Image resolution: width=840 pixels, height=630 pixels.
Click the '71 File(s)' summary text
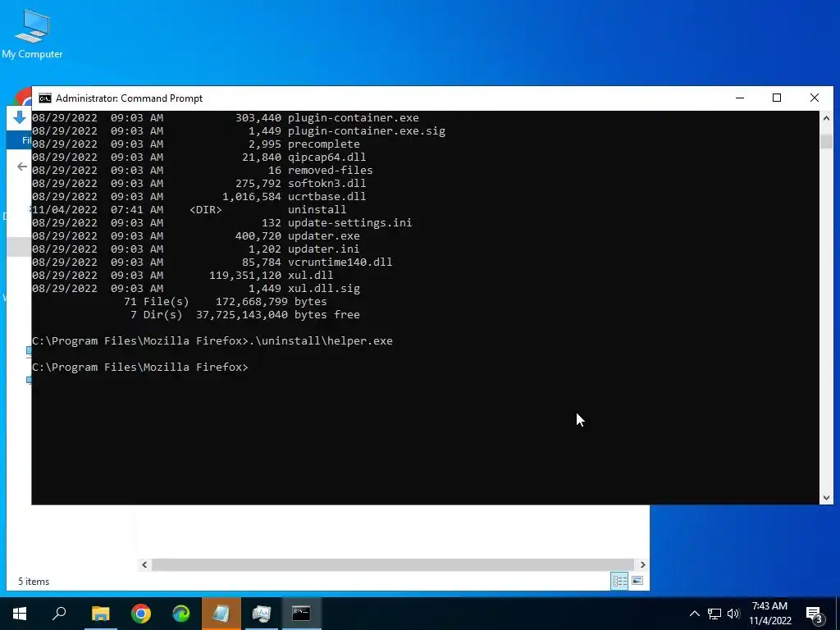(157, 302)
